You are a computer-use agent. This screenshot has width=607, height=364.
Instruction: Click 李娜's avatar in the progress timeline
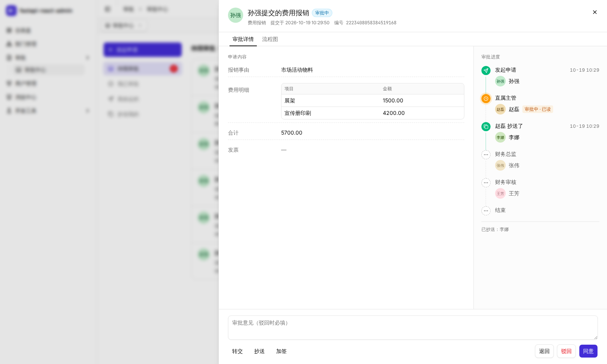point(500,137)
